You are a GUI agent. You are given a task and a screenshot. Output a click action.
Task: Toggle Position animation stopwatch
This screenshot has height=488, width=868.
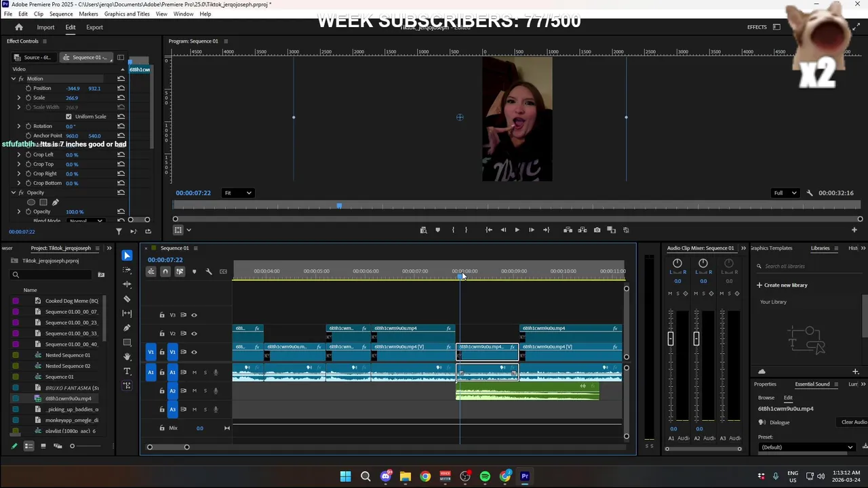[28, 88]
